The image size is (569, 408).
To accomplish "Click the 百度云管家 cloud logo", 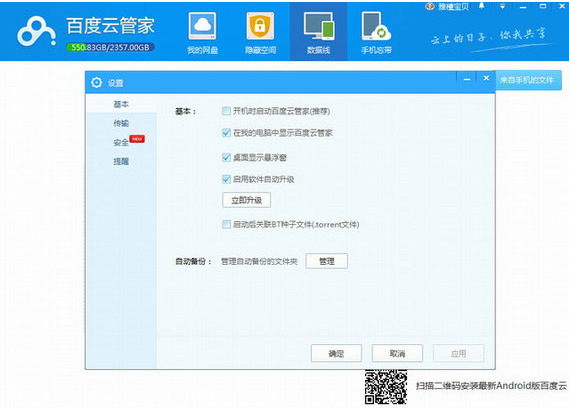I will click(x=37, y=32).
